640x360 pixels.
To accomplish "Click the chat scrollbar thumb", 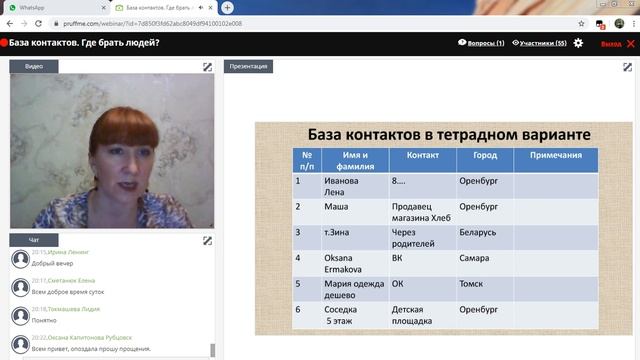I will click(212, 350).
